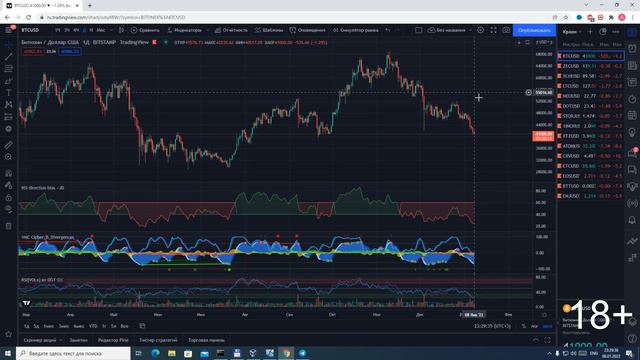
Task: Maximize the bottom panel icon
Action: tap(547, 340)
